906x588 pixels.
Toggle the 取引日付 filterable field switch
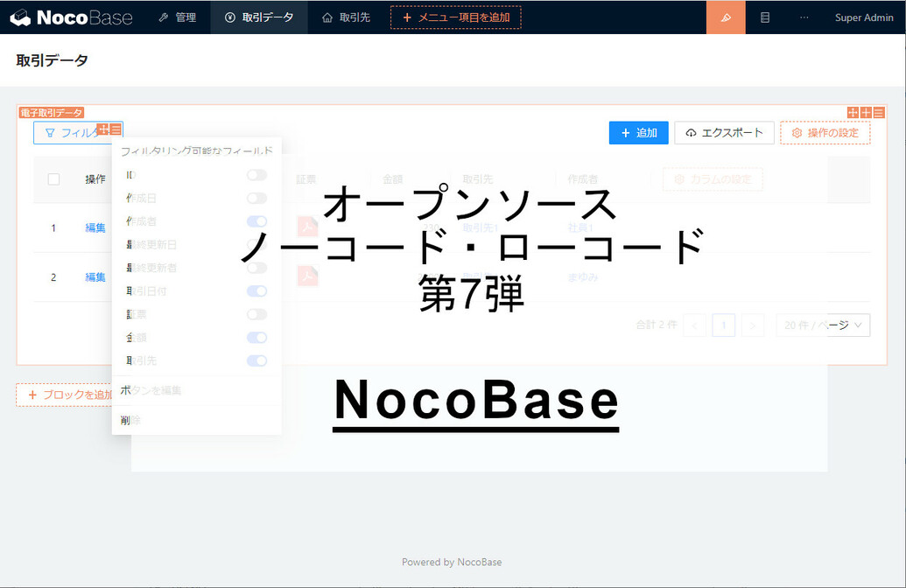point(257,291)
